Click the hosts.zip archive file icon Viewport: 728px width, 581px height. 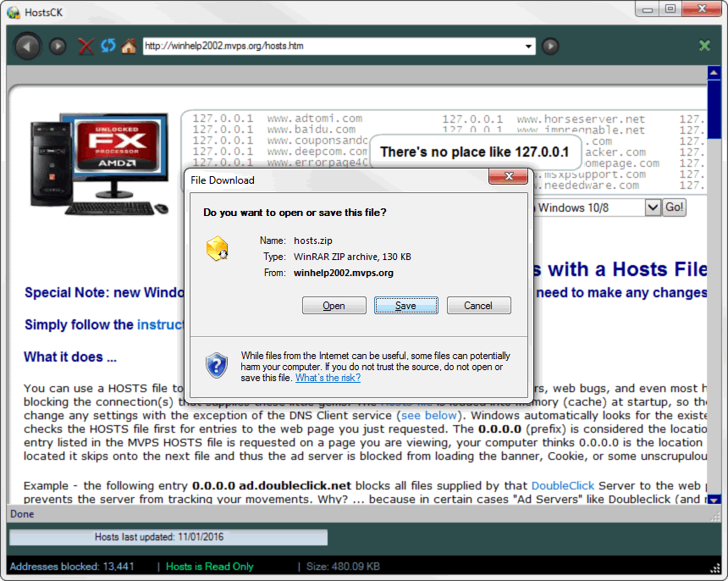217,248
